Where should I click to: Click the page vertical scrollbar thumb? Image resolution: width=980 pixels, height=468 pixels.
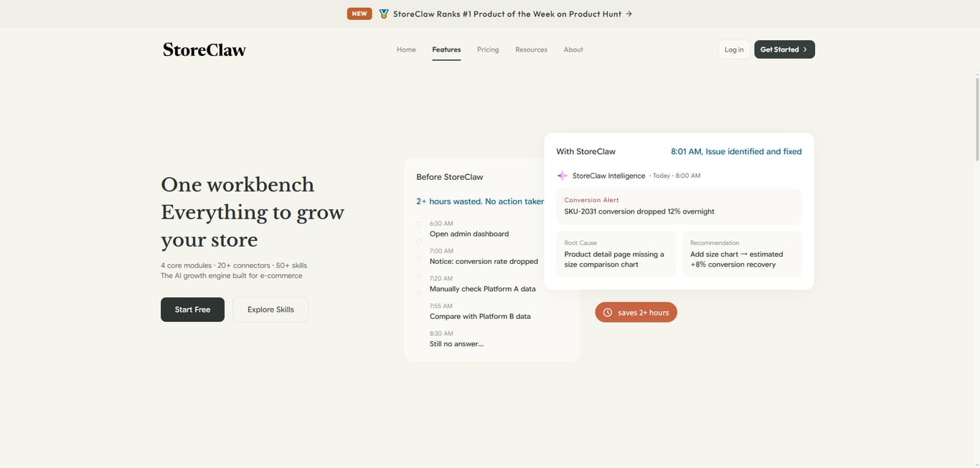[x=976, y=118]
